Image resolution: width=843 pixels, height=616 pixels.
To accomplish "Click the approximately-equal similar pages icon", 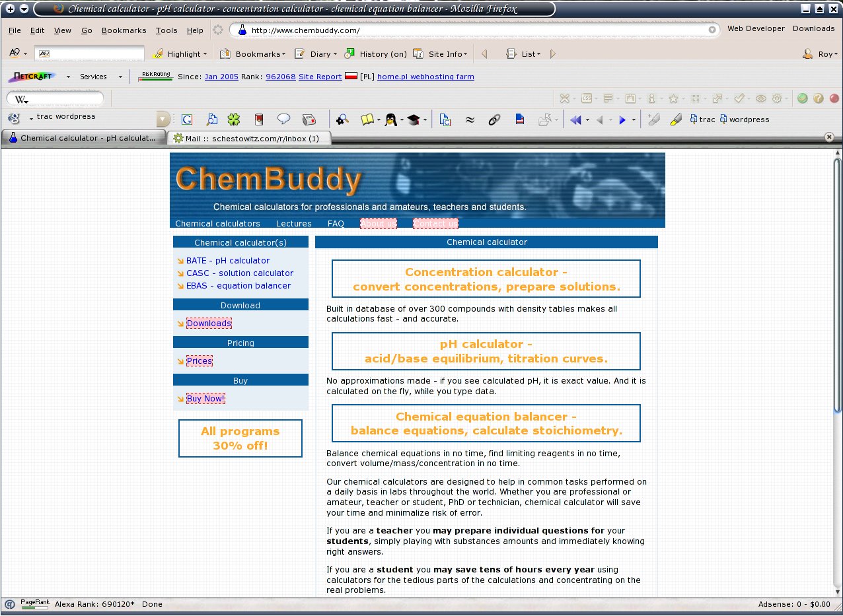I will coord(470,120).
